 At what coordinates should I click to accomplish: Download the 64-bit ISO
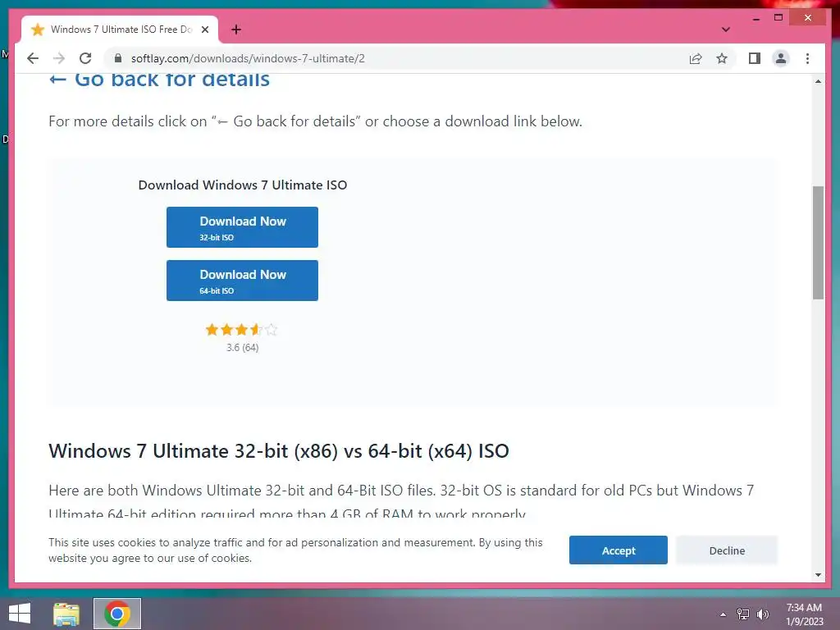tap(242, 281)
